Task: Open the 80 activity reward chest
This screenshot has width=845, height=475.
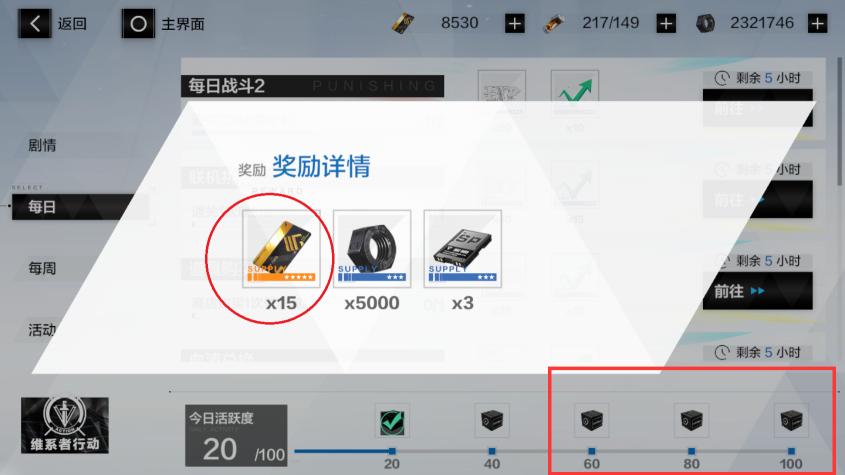Action: [691, 421]
